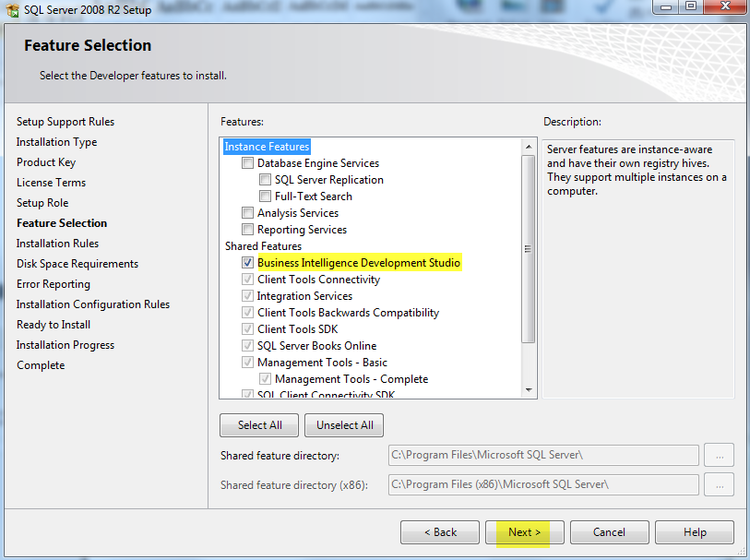Open Help for Feature Selection
This screenshot has width=750, height=560.
(x=695, y=532)
